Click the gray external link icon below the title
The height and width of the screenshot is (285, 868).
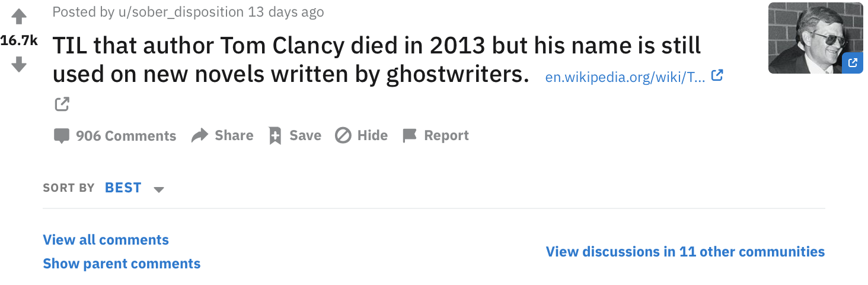[x=62, y=104]
